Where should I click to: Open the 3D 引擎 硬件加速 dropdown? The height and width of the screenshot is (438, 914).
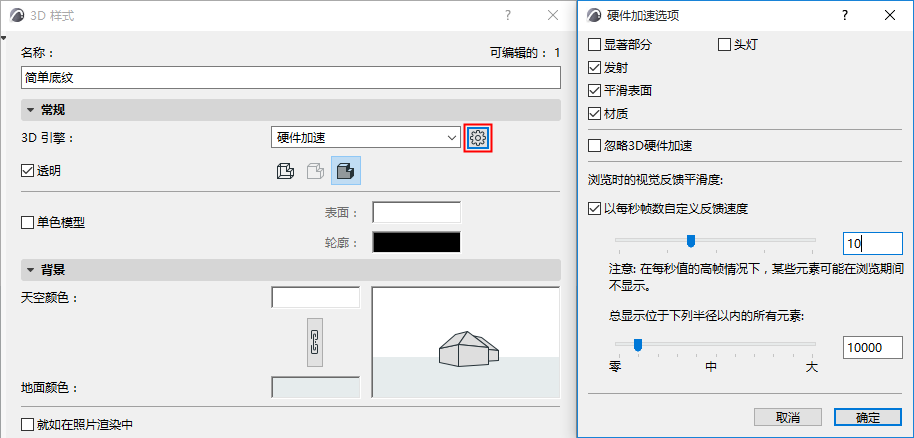[365, 138]
